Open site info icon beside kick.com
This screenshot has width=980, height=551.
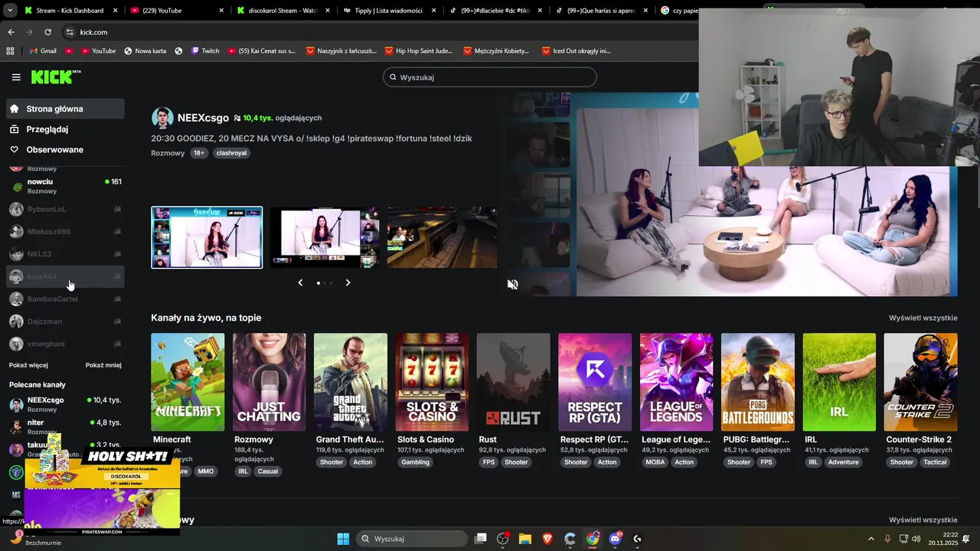coord(70,32)
